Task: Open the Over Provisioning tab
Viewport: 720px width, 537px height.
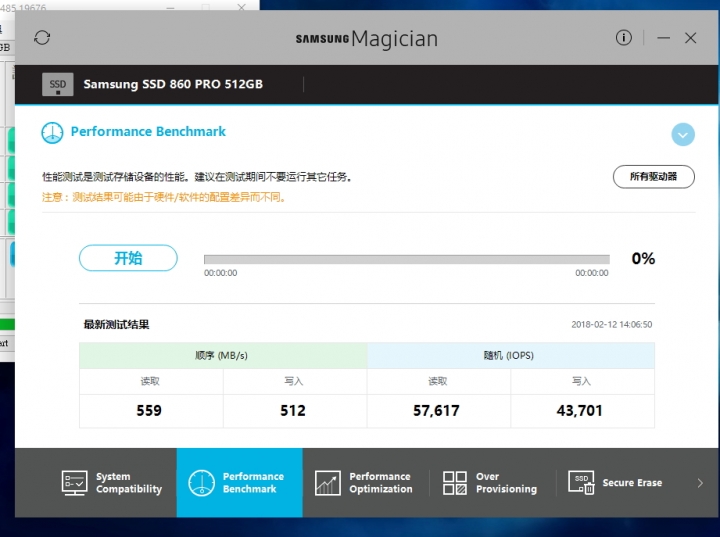Action: 492,482
